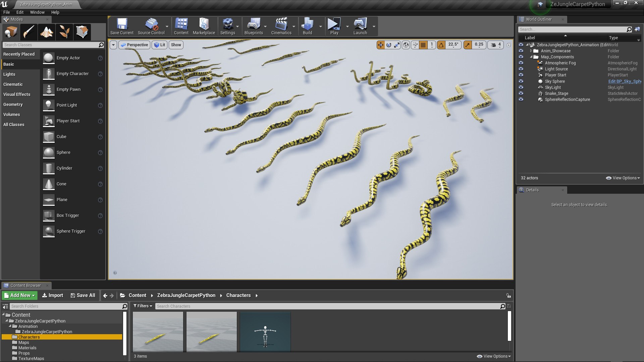Maximize or restore the viewport icon
644x362 pixels.
coord(509,45)
